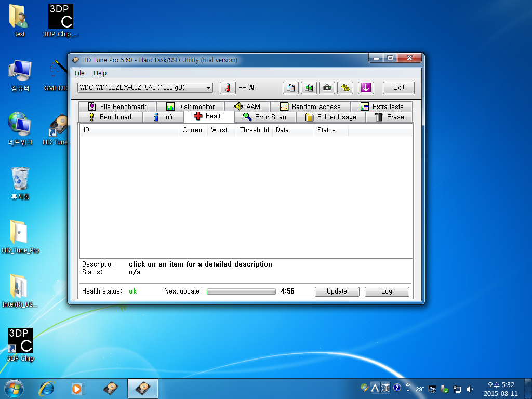Image resolution: width=532 pixels, height=399 pixels.
Task: Open the File menu
Action: 79,73
